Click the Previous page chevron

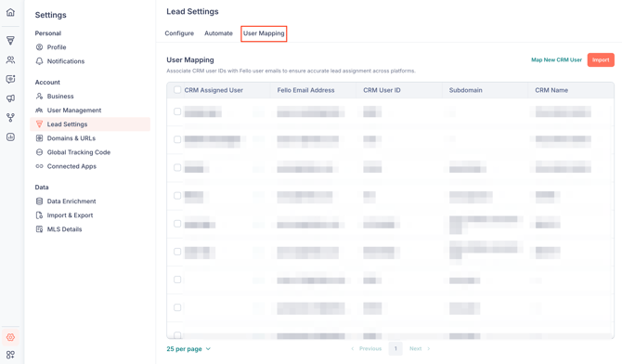[352, 348]
